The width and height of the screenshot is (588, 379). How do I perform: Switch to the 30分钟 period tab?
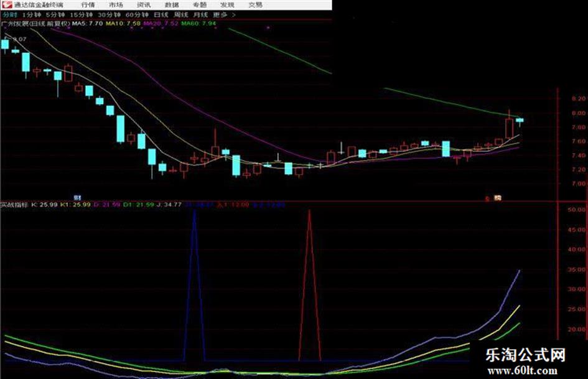[109, 15]
